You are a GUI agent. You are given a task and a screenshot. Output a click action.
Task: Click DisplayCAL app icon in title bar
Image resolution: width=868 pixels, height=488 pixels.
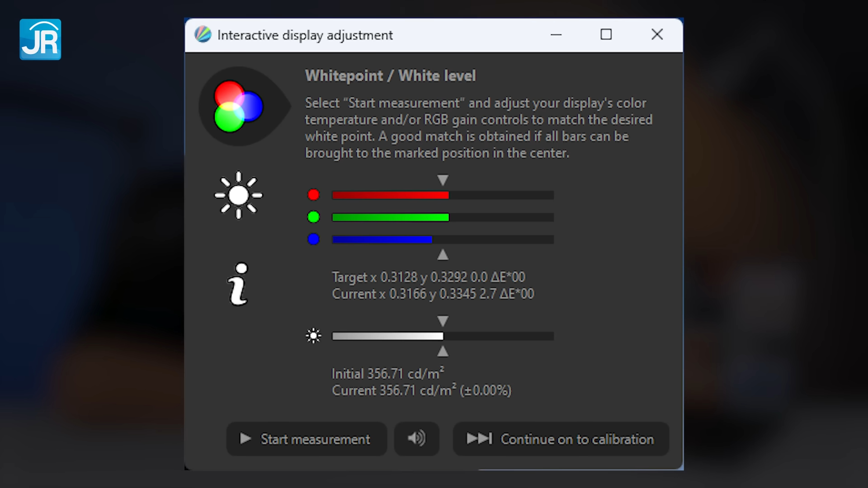pyautogui.click(x=203, y=35)
